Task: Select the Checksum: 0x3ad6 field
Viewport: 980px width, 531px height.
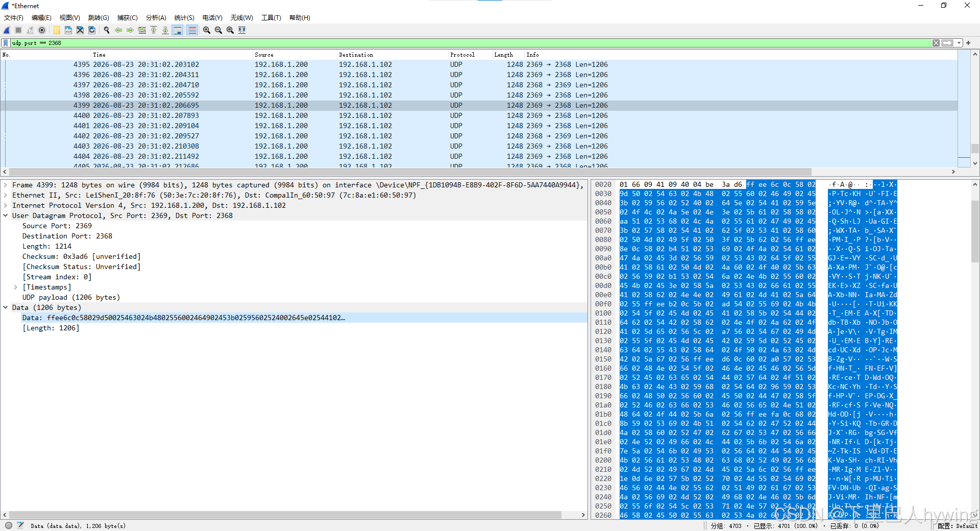Action: 81,256
